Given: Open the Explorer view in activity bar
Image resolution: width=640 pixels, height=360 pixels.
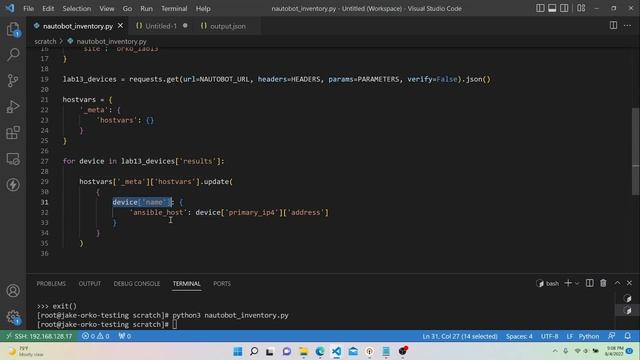Looking at the screenshot, I should coord(13,29).
